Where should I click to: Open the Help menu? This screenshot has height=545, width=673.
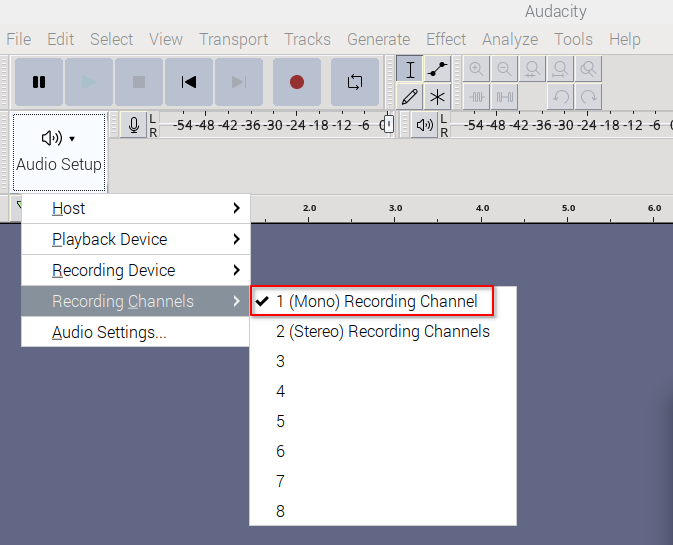tap(625, 39)
